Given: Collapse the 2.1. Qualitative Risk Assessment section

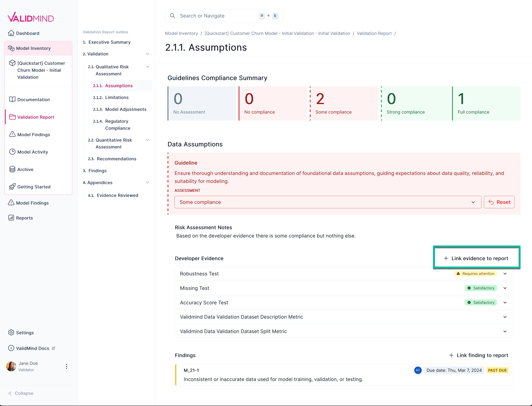Looking at the screenshot, I should pos(147,67).
